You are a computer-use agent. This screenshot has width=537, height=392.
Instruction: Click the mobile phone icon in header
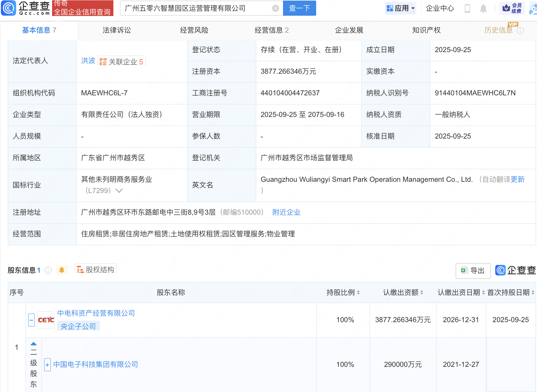[x=467, y=8]
